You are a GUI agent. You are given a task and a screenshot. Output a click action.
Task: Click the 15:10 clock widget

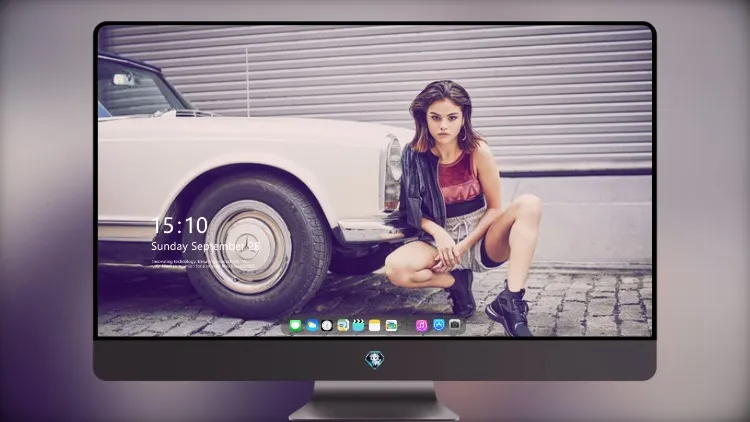[x=179, y=225]
